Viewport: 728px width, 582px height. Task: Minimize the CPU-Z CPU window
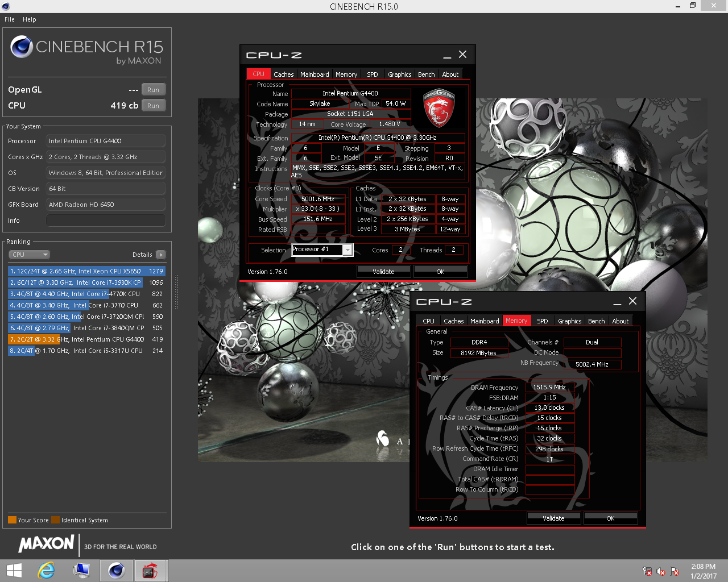coord(447,55)
